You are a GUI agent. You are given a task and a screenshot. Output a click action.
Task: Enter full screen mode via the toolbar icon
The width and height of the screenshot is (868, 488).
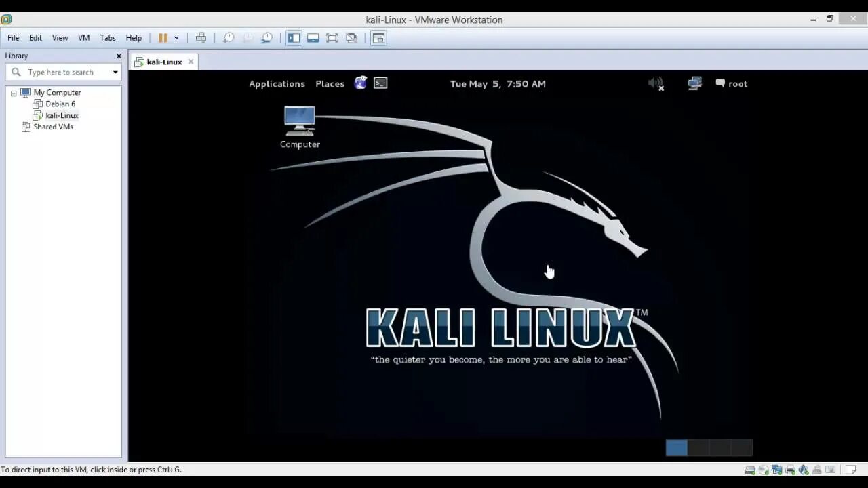point(332,38)
